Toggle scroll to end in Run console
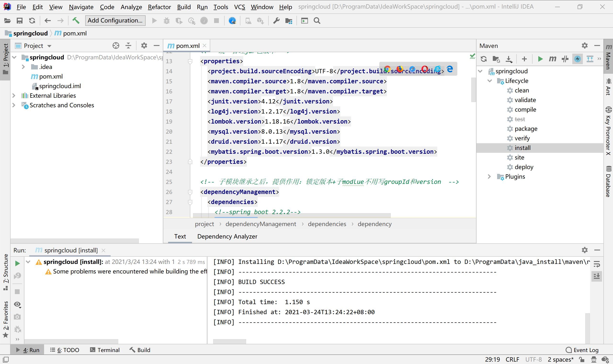Viewport: 613px width, 364px height. [x=597, y=276]
